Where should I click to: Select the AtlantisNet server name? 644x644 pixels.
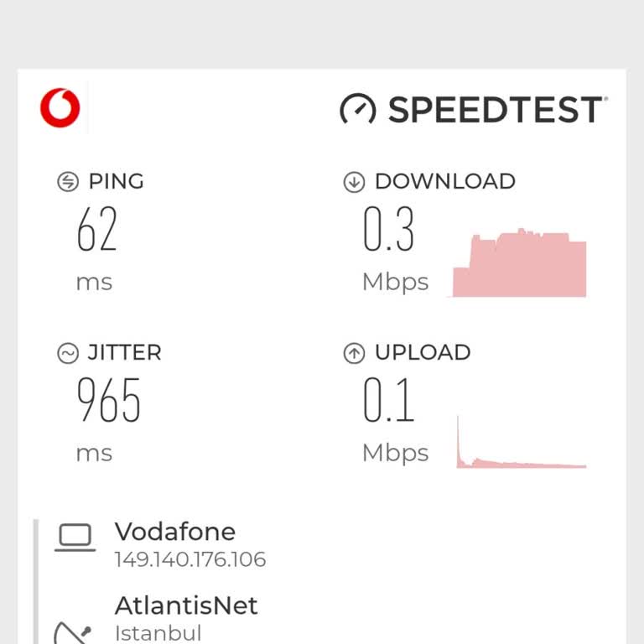186,605
